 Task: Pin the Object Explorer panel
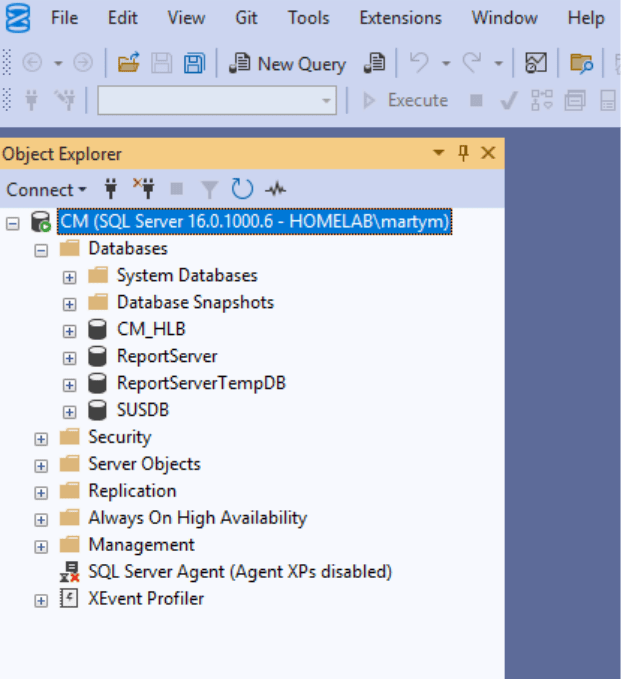coord(463,153)
